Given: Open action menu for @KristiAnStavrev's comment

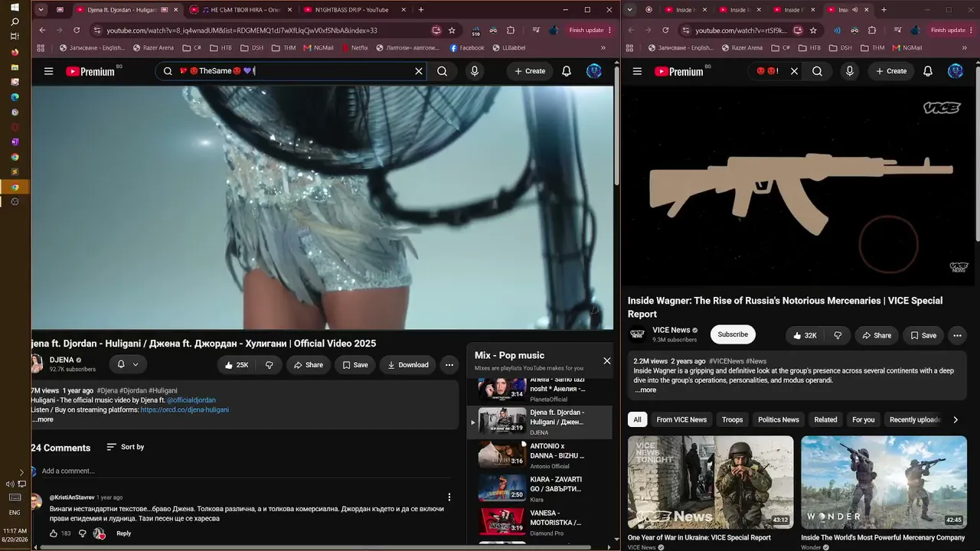Looking at the screenshot, I should point(449,497).
